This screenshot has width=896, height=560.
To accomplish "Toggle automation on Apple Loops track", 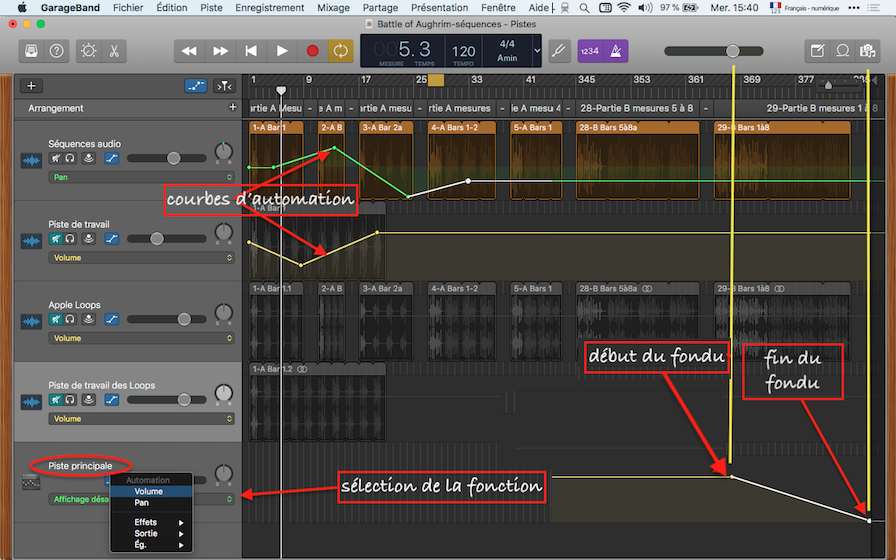I will 112,319.
